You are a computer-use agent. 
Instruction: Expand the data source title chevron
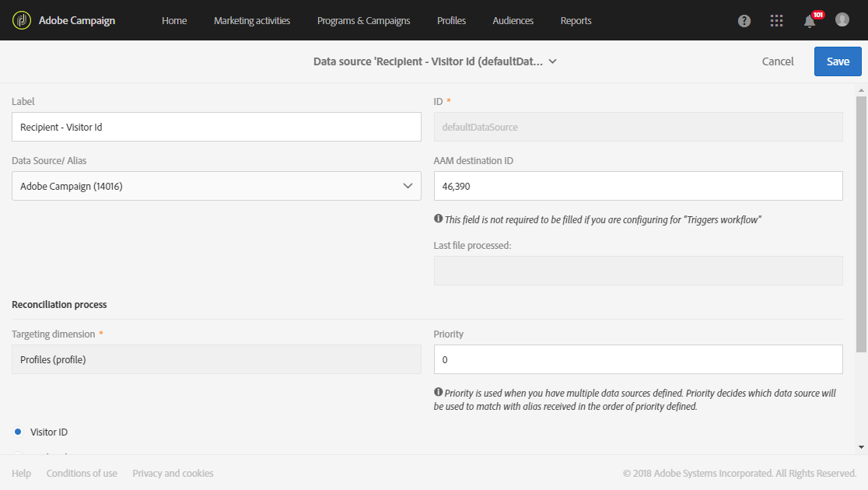[x=552, y=61]
